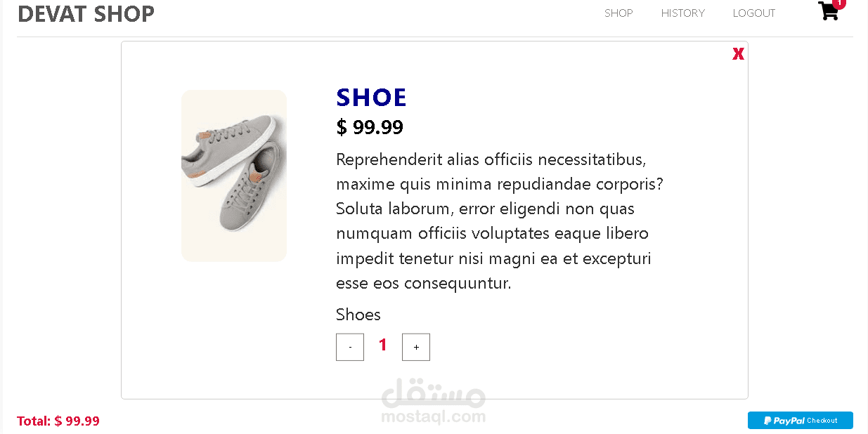Decrease shoe quantity with minus button
Screen dimensions: 868x434
pyautogui.click(x=350, y=347)
